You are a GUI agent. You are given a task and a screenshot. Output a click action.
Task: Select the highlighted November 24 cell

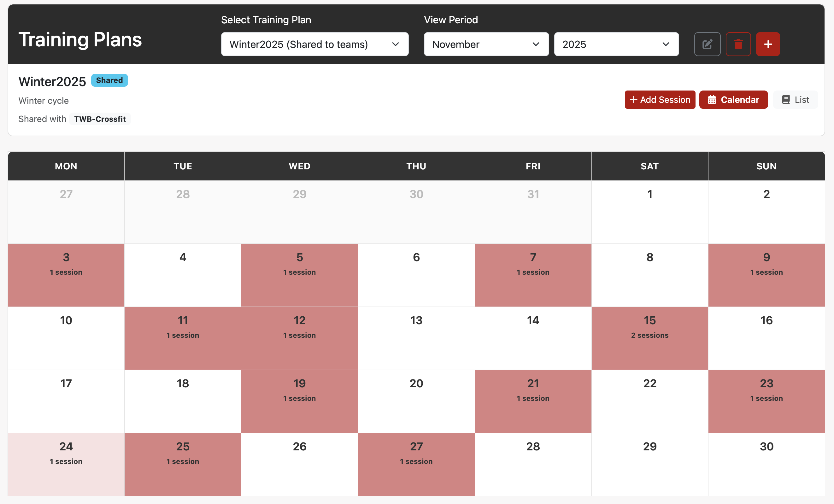click(66, 464)
